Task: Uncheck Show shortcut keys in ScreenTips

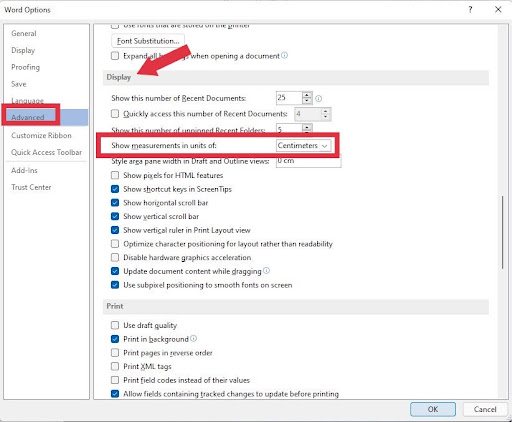Action: tap(115, 189)
